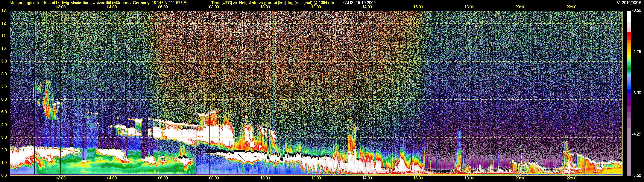
Task: Click '20:00' on the upper time axis
Action: 520,7
